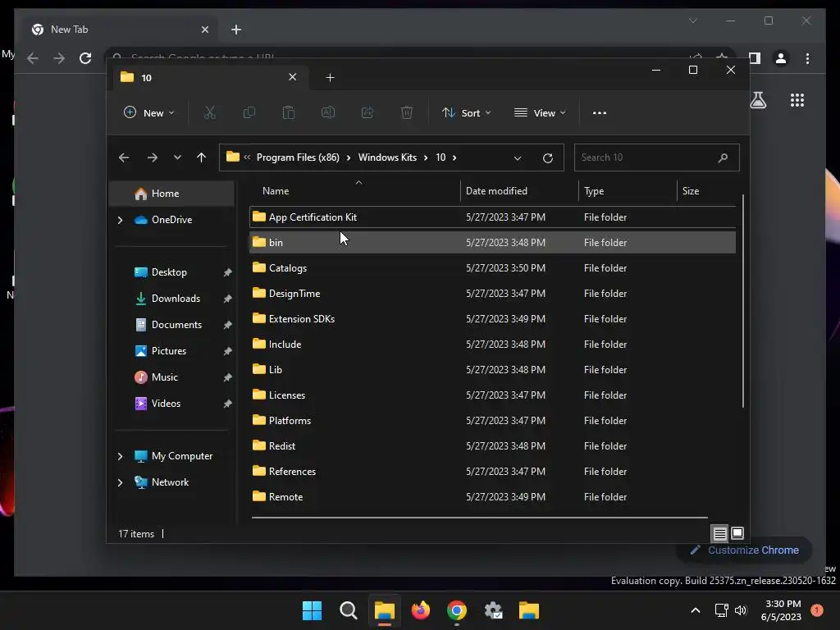Navigate to Program Files (x86) breadcrumb

pyautogui.click(x=298, y=157)
